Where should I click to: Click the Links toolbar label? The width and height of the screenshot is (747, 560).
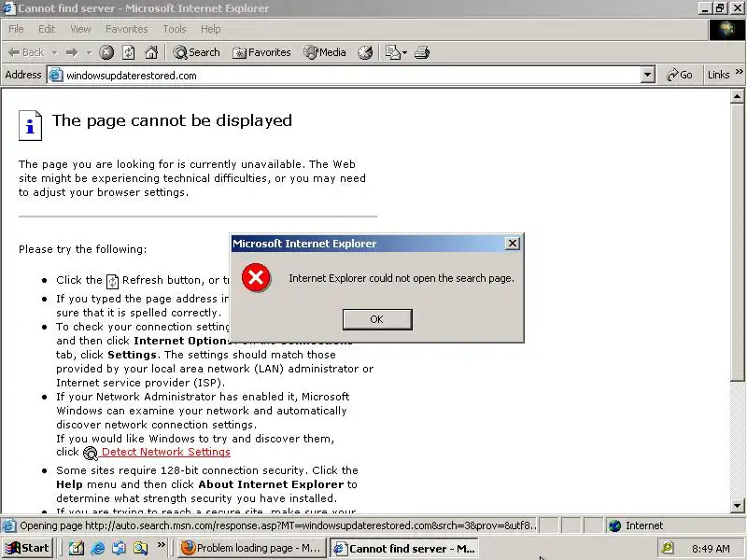click(718, 75)
